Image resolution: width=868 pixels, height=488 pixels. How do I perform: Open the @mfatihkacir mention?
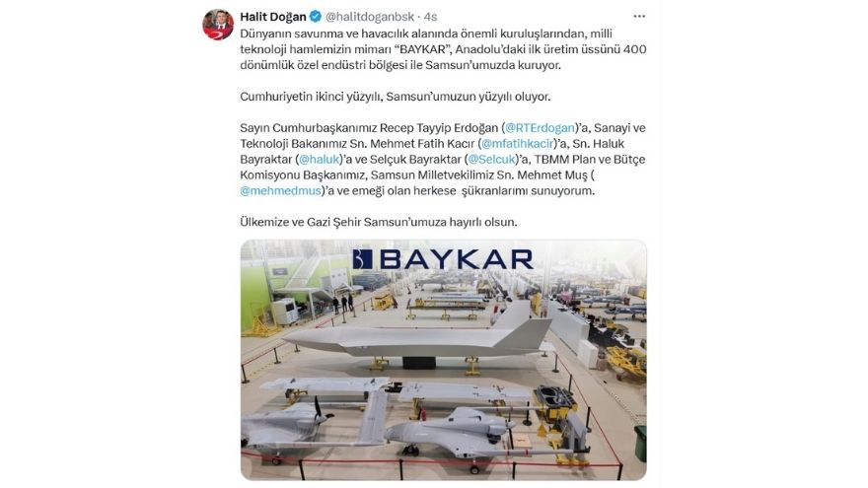point(517,144)
